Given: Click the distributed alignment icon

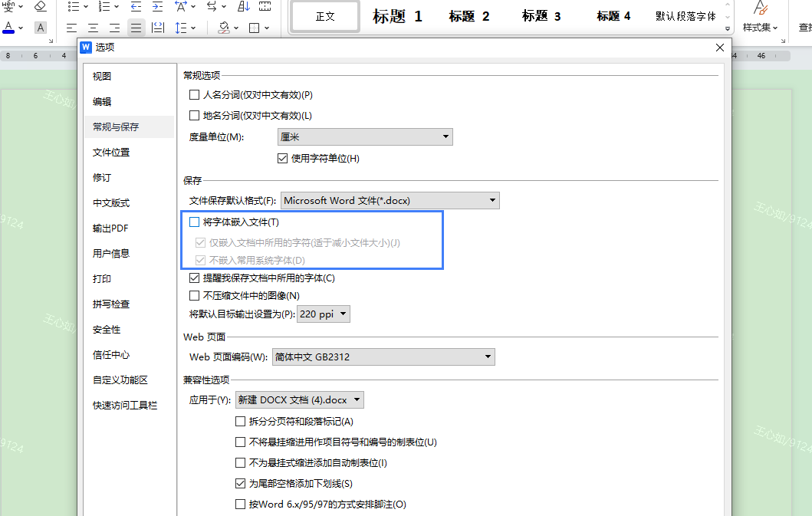Looking at the screenshot, I should tap(158, 28).
